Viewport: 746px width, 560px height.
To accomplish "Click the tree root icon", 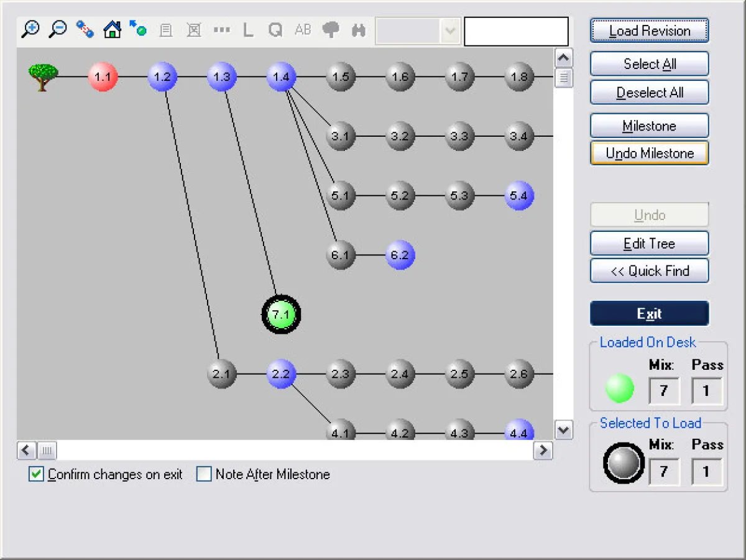I will click(x=43, y=77).
